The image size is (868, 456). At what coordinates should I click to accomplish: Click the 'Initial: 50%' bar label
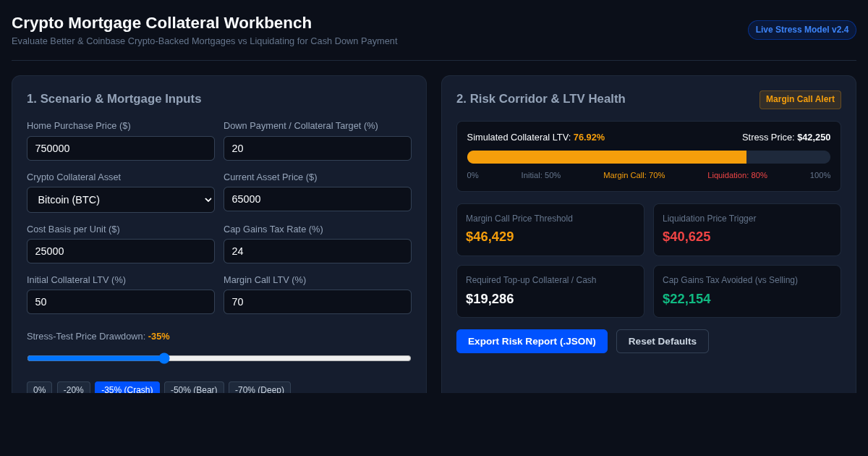click(541, 175)
